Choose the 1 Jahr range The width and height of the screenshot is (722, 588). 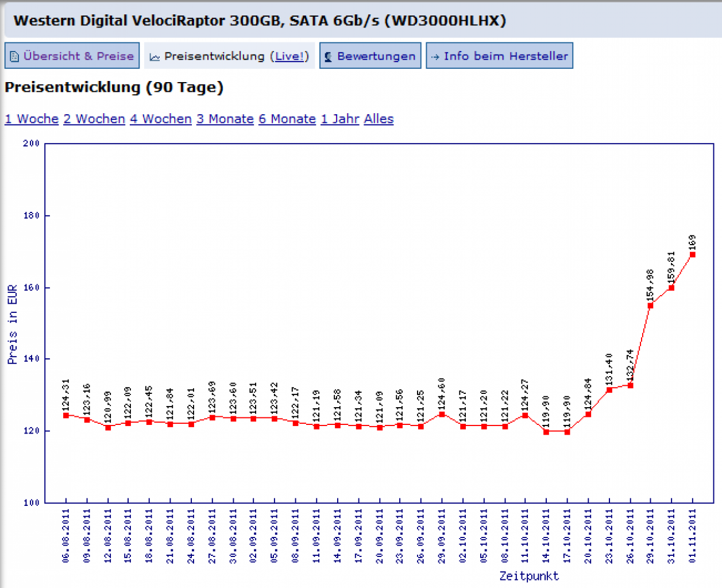tap(340, 119)
